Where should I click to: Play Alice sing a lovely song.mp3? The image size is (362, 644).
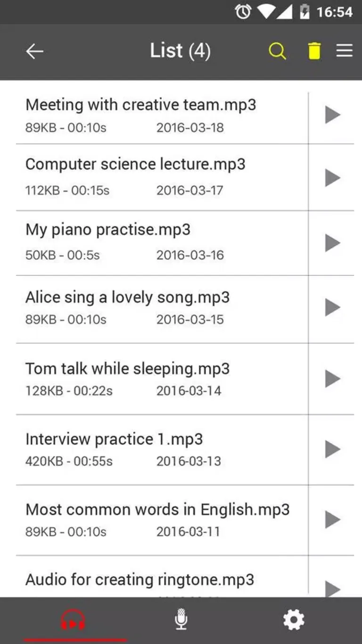tap(332, 308)
